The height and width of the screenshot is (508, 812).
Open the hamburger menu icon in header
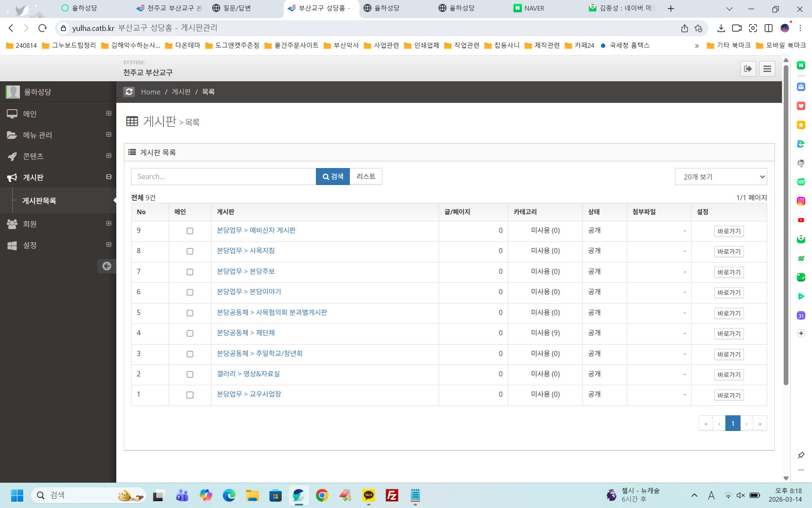click(x=767, y=69)
